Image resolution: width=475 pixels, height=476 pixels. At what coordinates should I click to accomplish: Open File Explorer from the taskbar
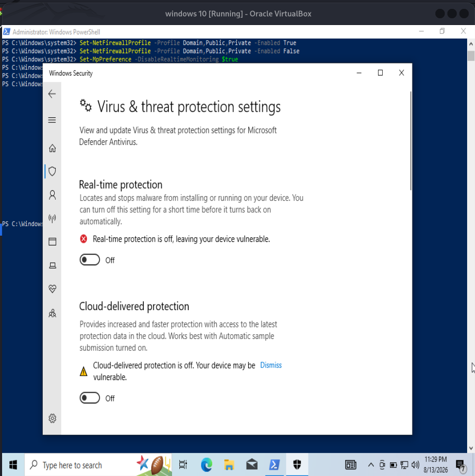click(x=229, y=465)
